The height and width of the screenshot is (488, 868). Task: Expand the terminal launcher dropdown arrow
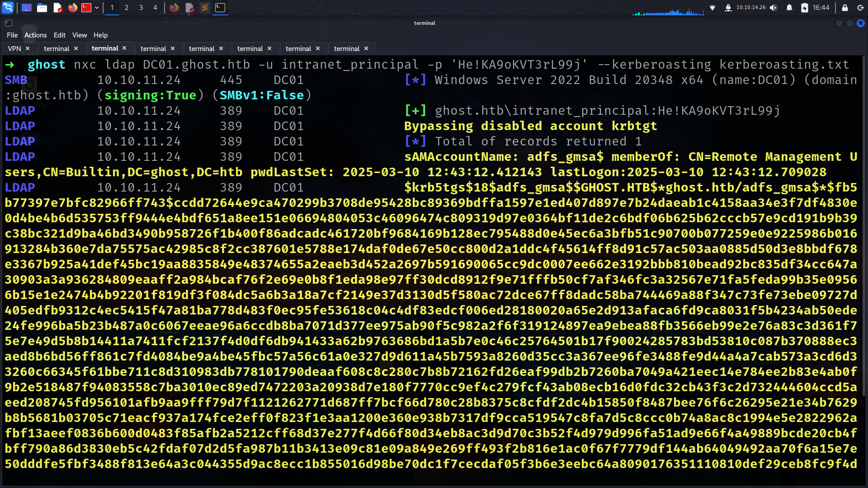point(97,8)
